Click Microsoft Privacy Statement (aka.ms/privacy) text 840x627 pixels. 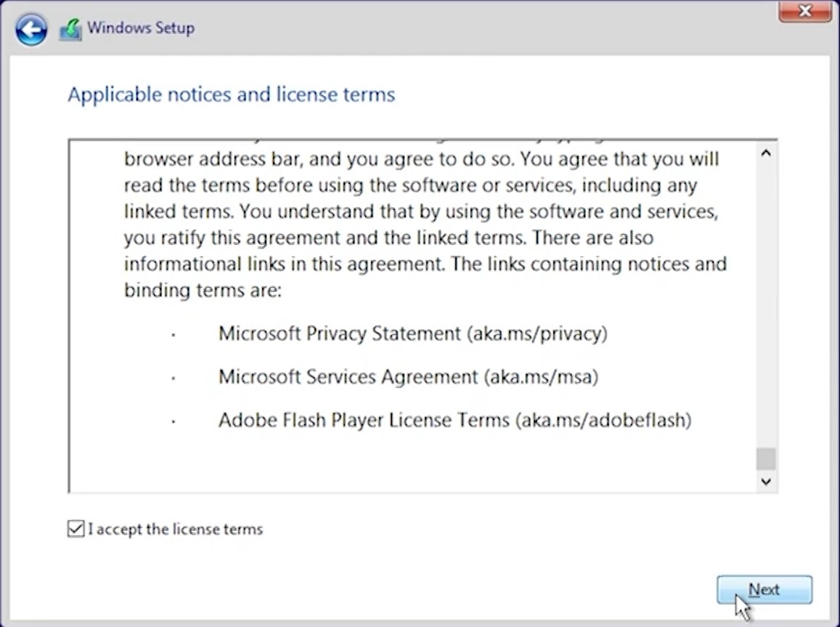[413, 333]
